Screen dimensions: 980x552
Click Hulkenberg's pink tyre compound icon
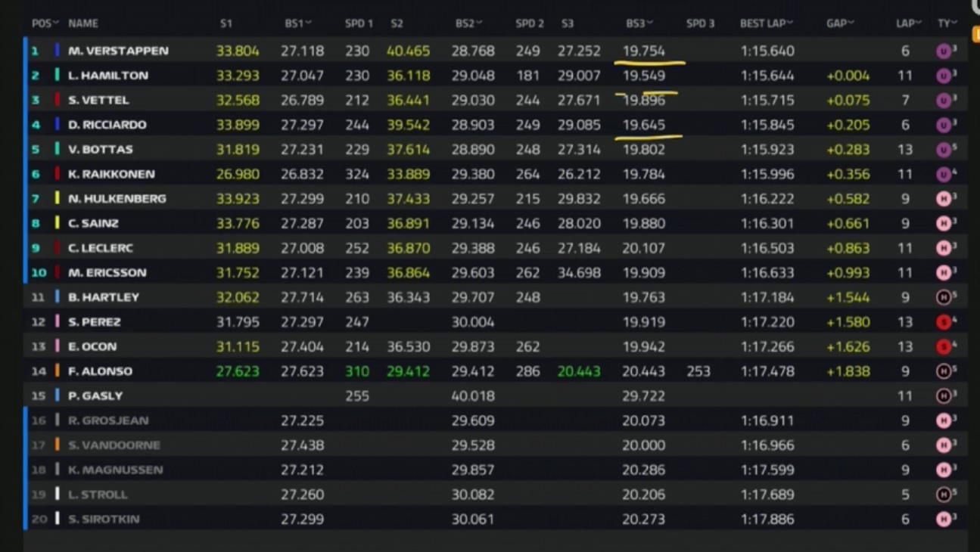pyautogui.click(x=943, y=199)
